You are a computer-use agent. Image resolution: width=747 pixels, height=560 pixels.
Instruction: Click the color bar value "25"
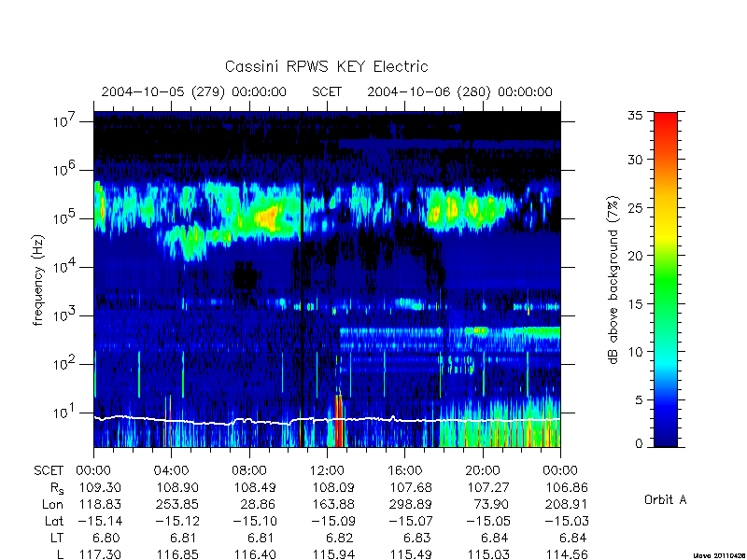pos(635,207)
